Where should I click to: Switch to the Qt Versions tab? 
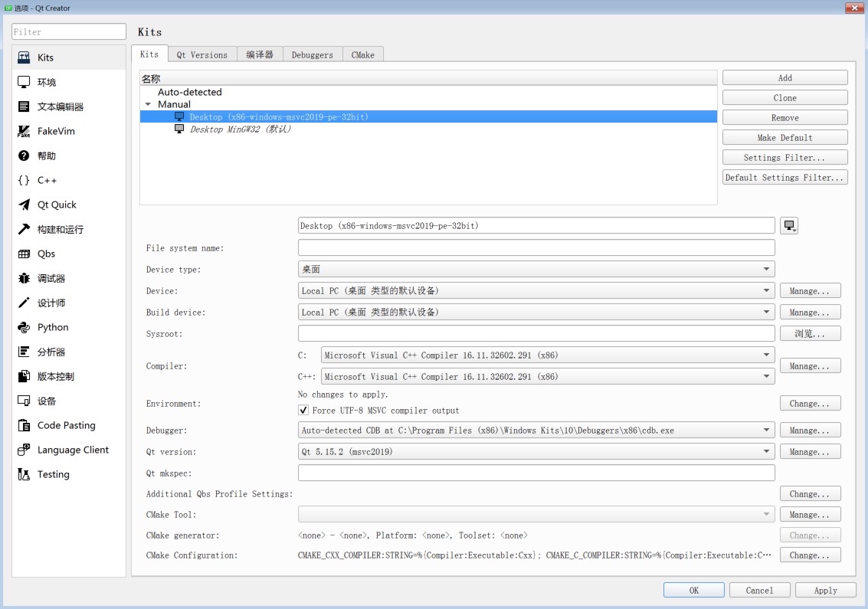click(x=202, y=54)
